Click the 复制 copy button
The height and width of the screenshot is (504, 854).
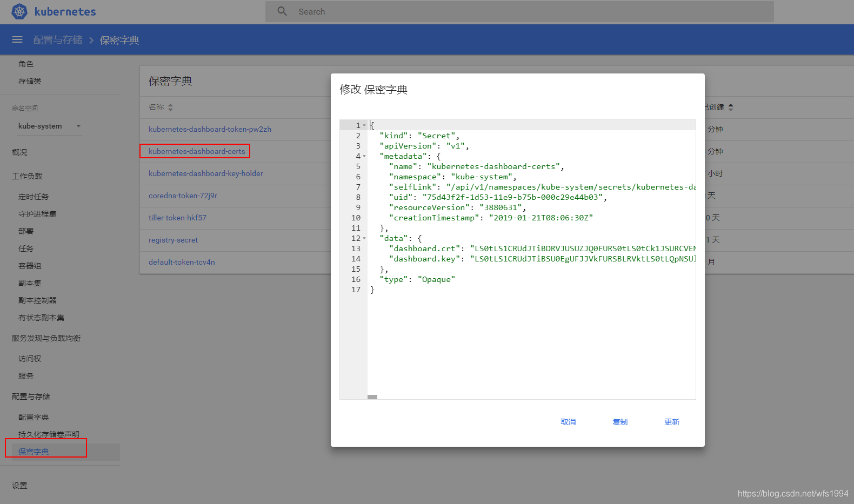tap(620, 422)
